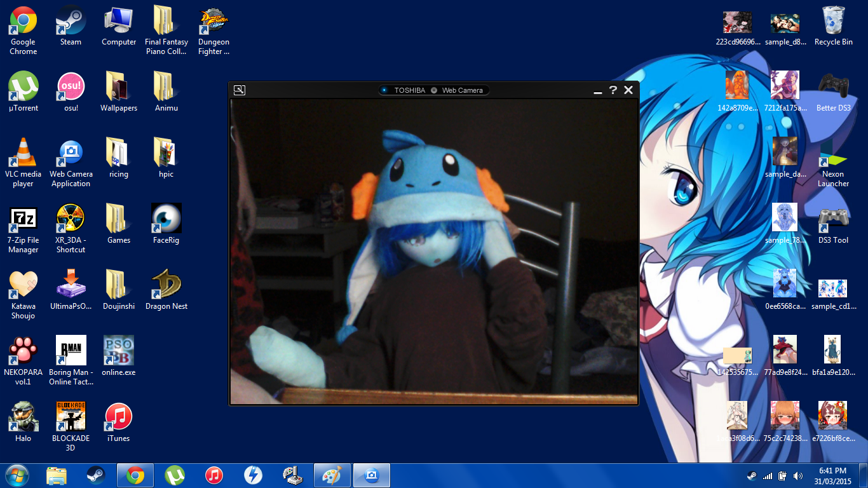Image resolution: width=868 pixels, height=488 pixels.
Task: Select the 7-Zip File Manager shortcut
Action: [24, 229]
